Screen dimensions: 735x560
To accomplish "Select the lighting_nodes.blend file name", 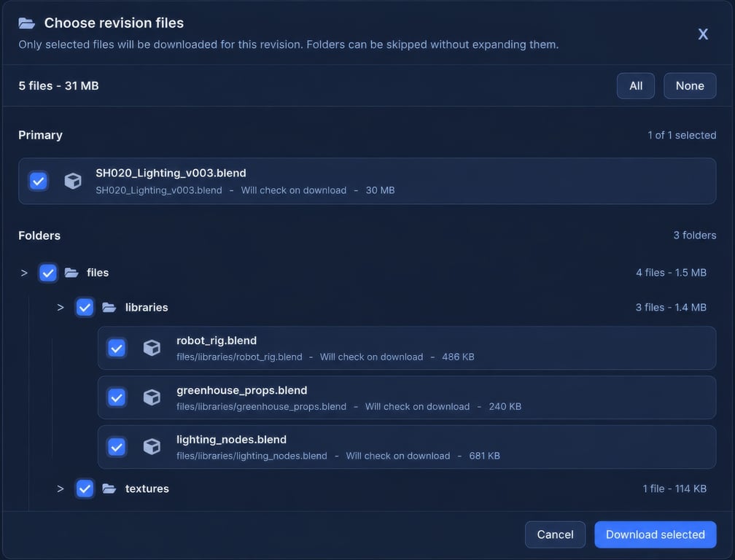I will tap(232, 440).
